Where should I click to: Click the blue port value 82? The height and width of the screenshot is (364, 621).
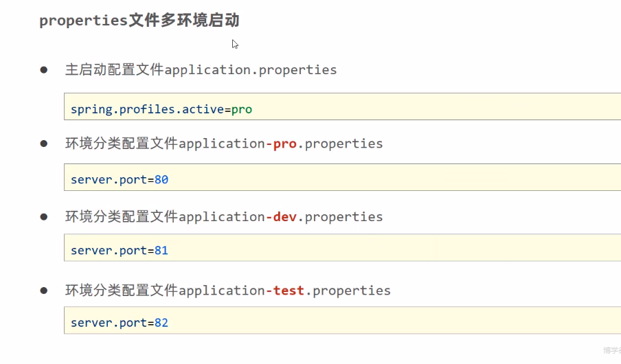coord(161,323)
